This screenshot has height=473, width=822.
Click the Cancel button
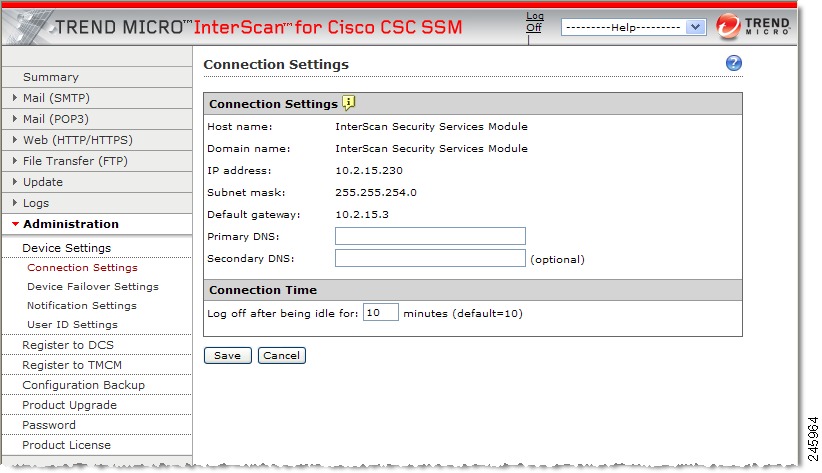pyautogui.click(x=282, y=356)
